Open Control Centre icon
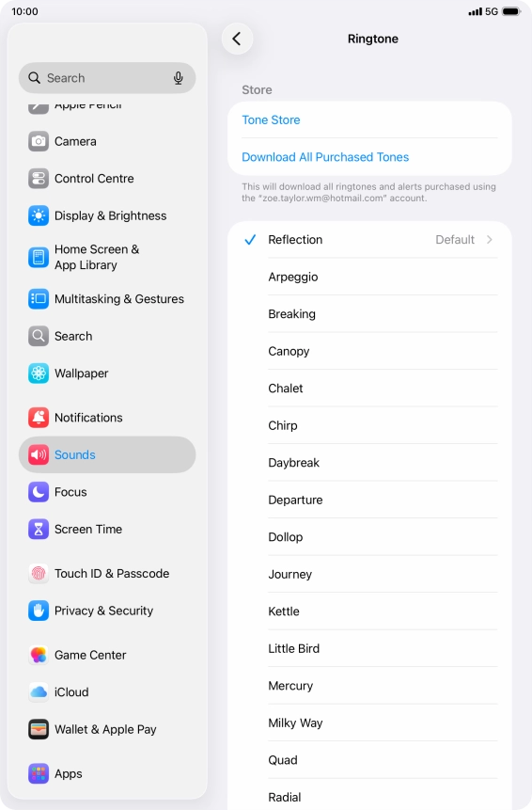532x810 pixels. [x=39, y=179]
